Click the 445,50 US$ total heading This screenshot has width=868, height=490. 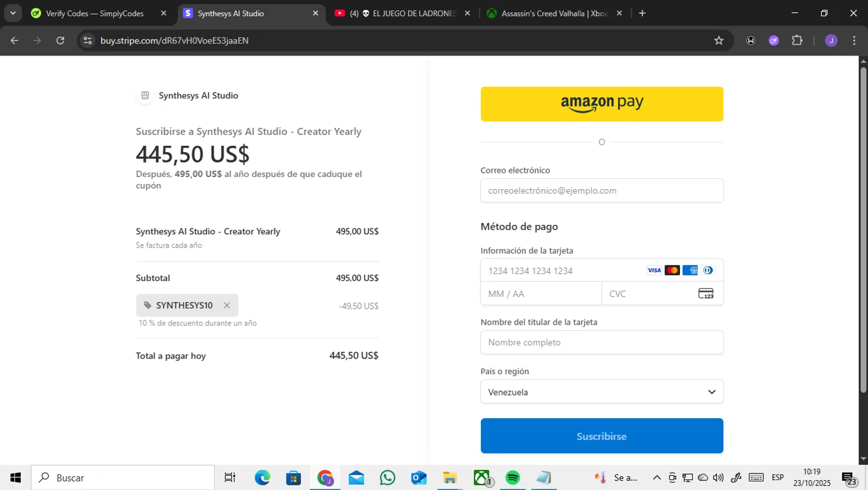193,154
